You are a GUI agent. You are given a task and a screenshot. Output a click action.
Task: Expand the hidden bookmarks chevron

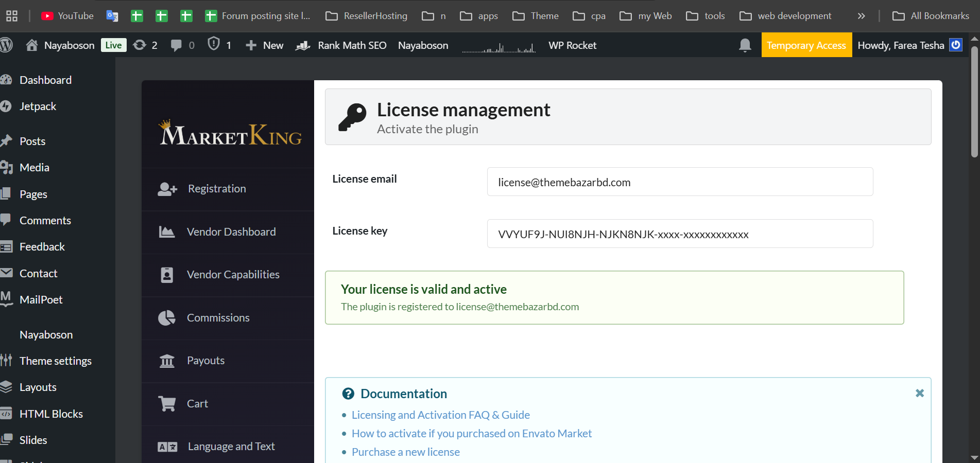point(861,16)
